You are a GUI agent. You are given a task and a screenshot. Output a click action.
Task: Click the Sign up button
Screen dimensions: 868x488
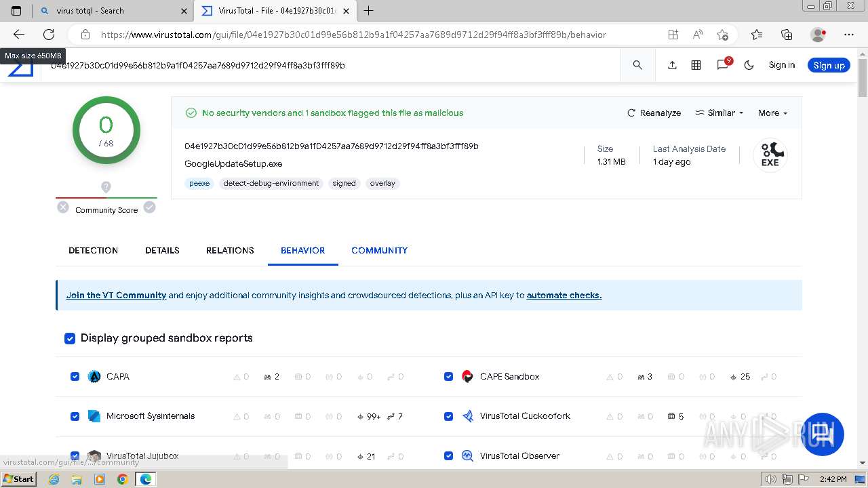point(829,65)
